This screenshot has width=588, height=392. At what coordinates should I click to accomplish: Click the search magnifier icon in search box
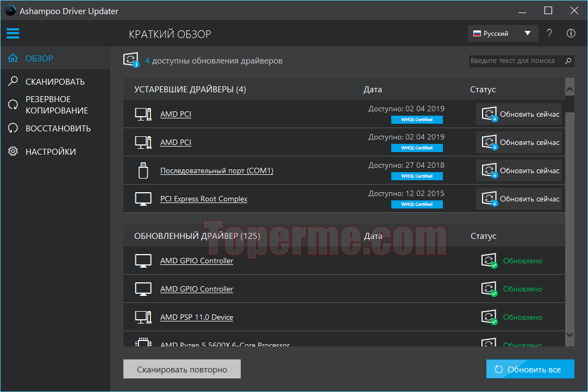(568, 61)
